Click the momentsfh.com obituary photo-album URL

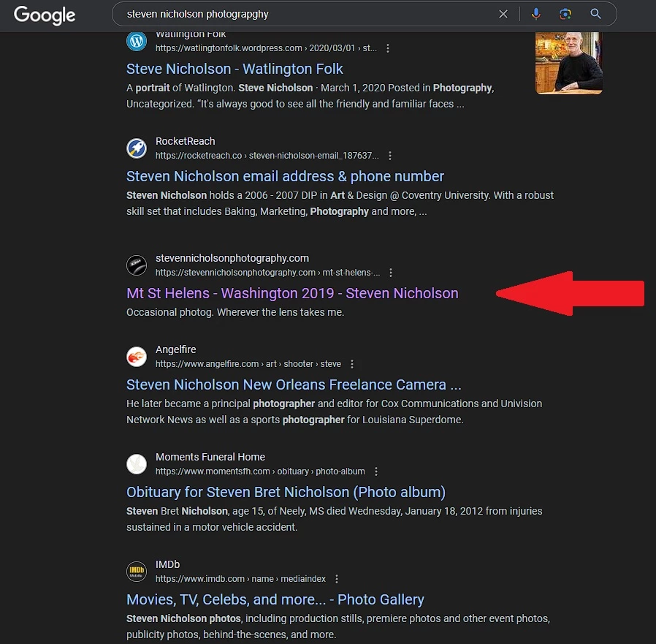pyautogui.click(x=260, y=471)
